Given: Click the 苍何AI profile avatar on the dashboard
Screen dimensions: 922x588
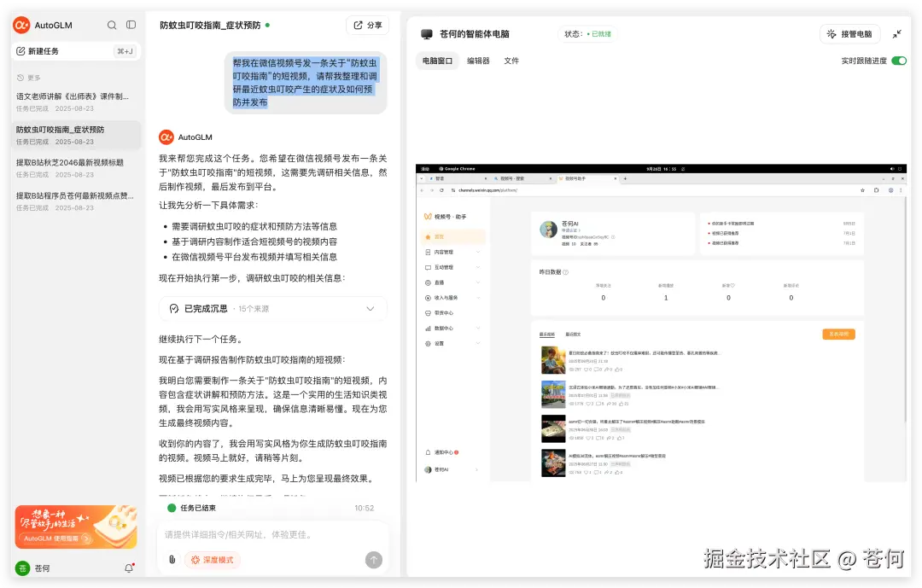Looking at the screenshot, I should 549,230.
